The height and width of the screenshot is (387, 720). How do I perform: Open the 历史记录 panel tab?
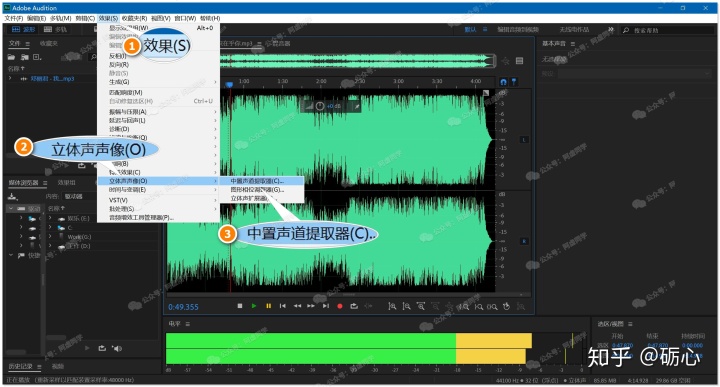point(20,366)
